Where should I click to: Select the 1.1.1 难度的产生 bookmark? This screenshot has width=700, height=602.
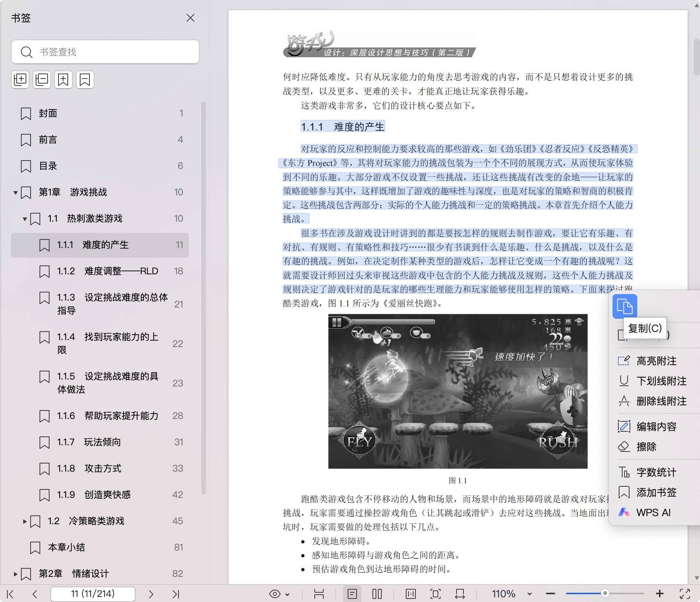pyautogui.click(x=100, y=245)
